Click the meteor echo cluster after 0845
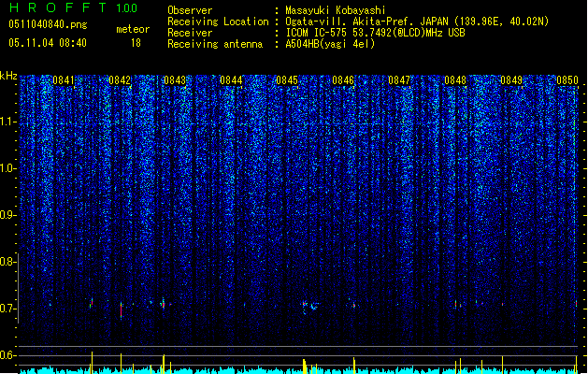The height and width of the screenshot is (374, 588). (x=310, y=307)
